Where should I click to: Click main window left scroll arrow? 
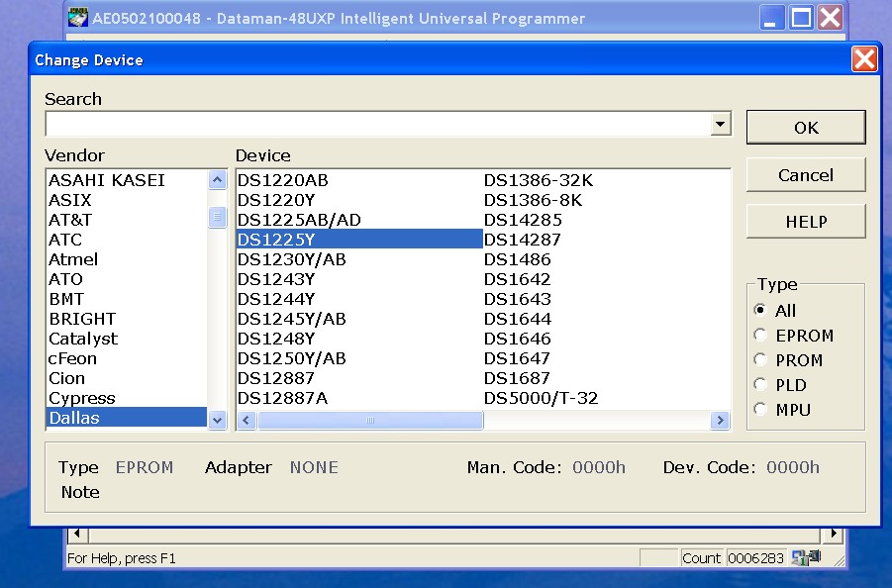77,534
